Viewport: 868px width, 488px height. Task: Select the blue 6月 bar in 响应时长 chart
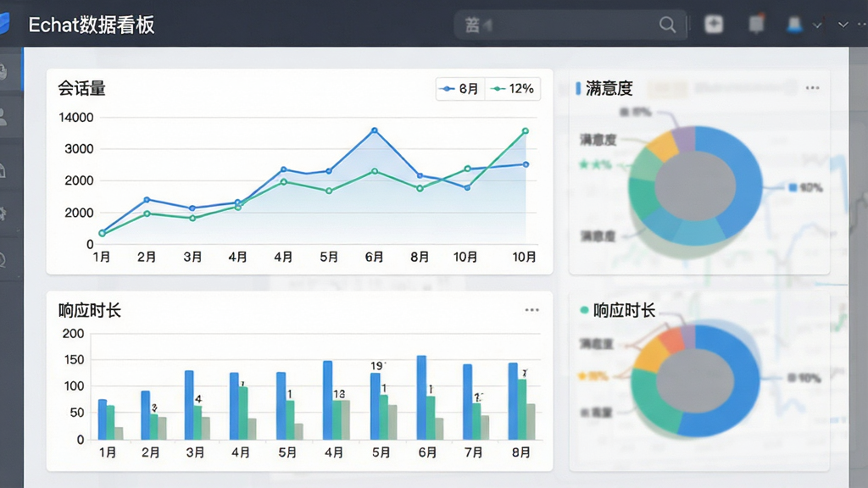pos(422,398)
